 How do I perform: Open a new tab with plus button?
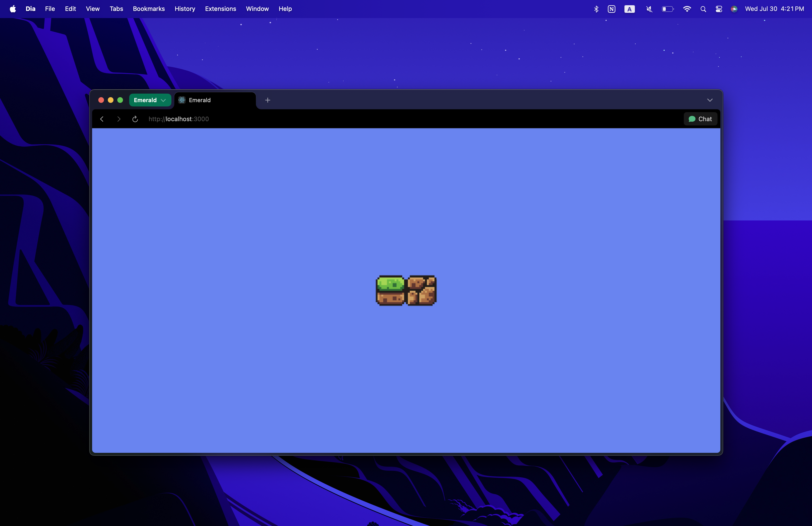(268, 100)
